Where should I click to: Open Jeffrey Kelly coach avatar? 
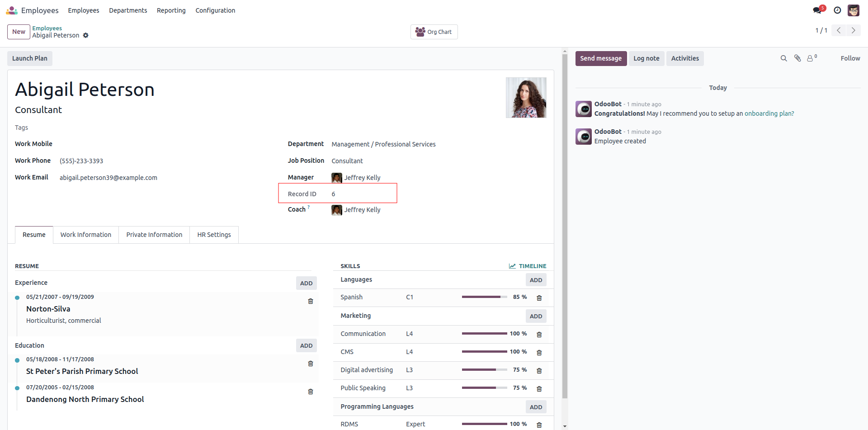(337, 210)
